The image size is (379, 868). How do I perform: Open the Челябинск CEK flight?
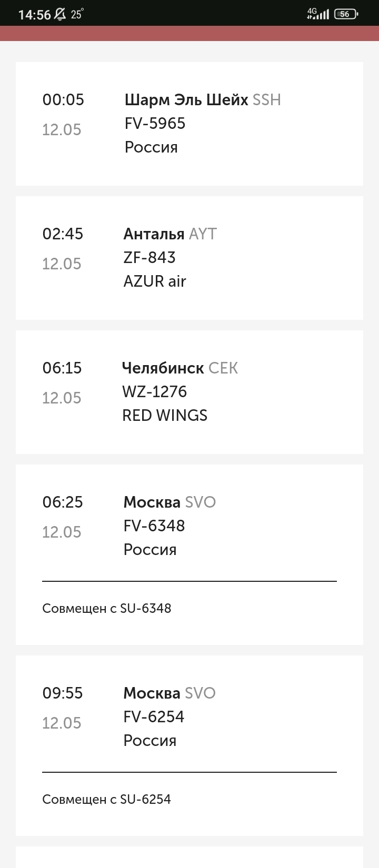[x=179, y=368]
